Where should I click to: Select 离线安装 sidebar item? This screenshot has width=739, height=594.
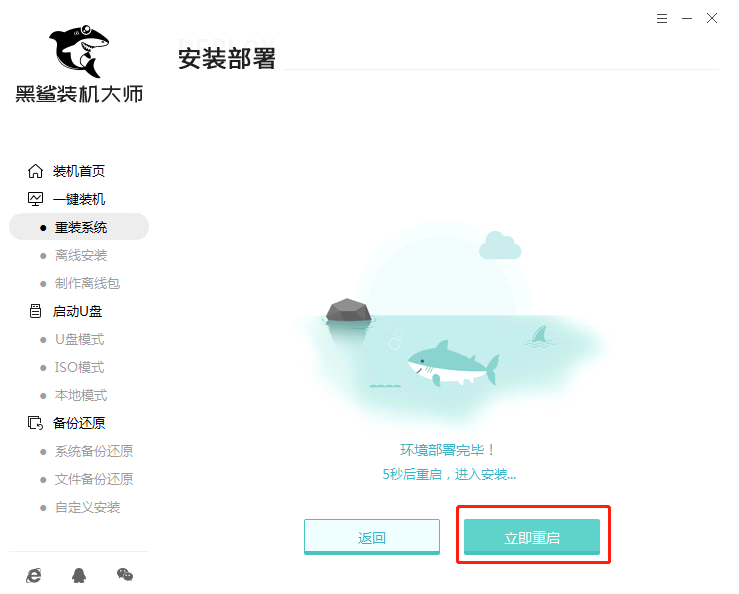point(81,256)
